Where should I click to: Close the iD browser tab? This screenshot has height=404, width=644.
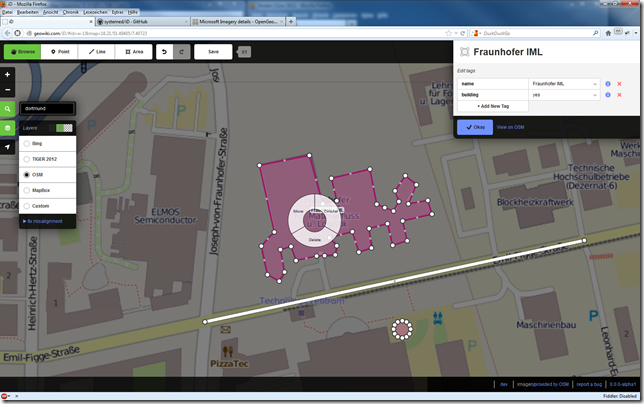(x=91, y=22)
